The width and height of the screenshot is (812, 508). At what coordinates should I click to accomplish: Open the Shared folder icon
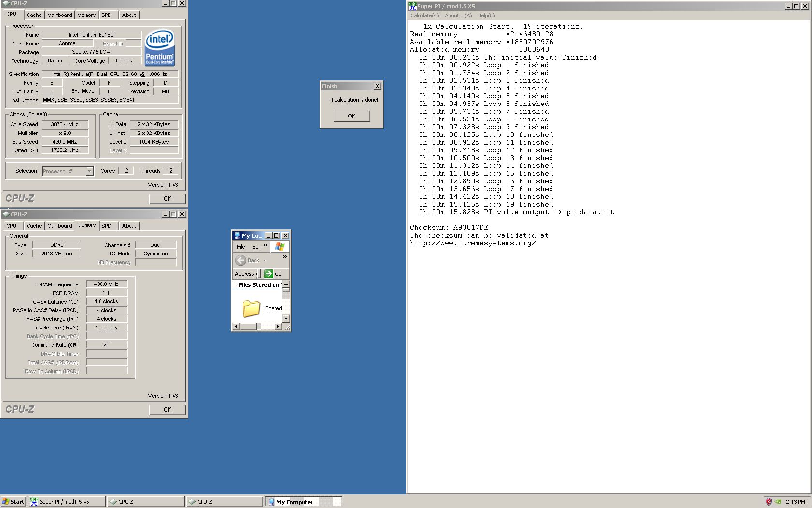(251, 308)
